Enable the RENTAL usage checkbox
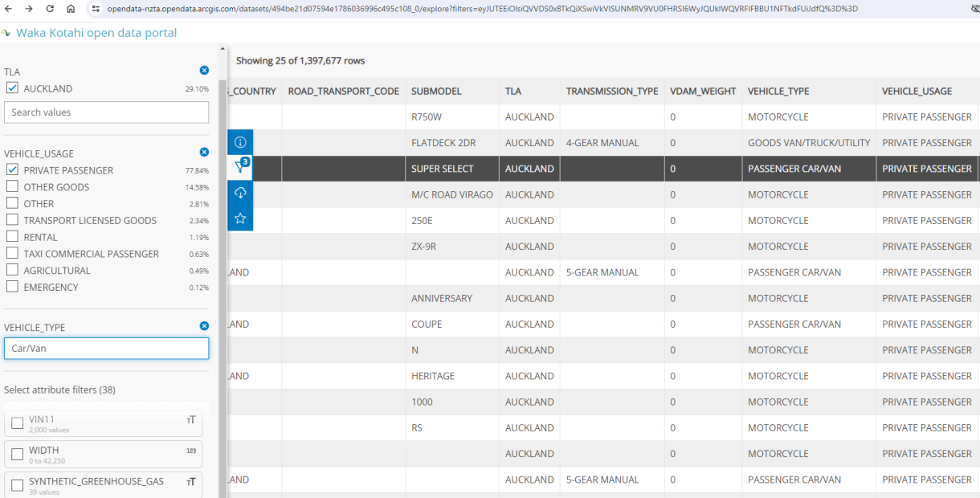This screenshot has width=980, height=498. [x=12, y=237]
